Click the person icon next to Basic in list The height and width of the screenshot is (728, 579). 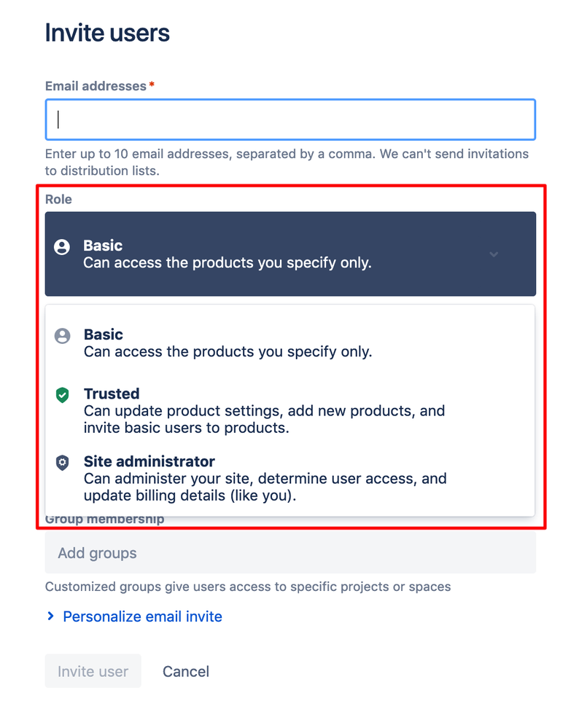tap(62, 336)
